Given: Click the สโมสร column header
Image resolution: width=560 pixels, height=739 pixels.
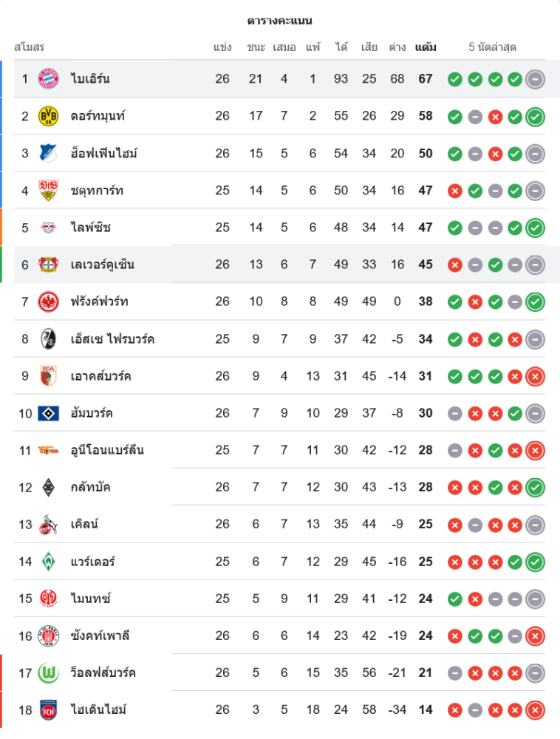Looking at the screenshot, I should click(30, 47).
